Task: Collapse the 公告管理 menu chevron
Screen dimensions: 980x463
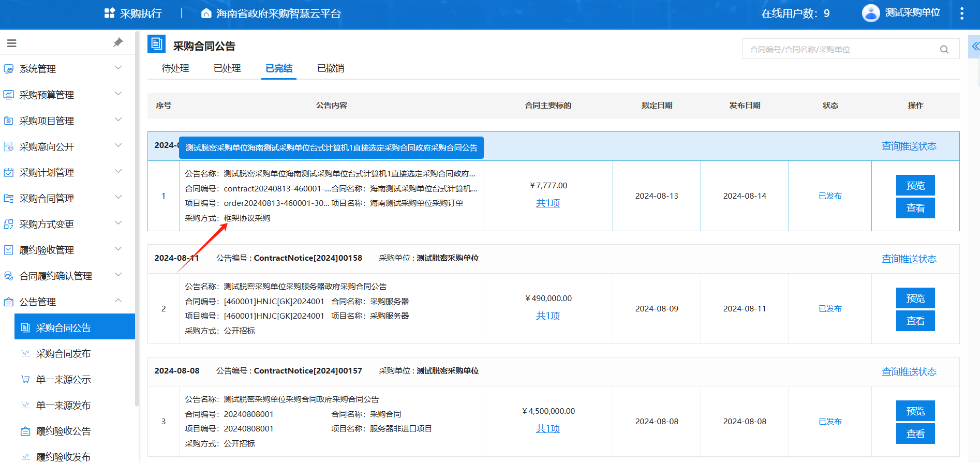Action: (x=118, y=301)
